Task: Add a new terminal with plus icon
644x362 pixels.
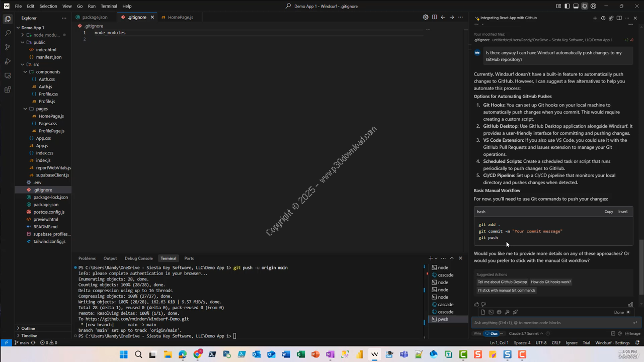Action: tap(431, 258)
